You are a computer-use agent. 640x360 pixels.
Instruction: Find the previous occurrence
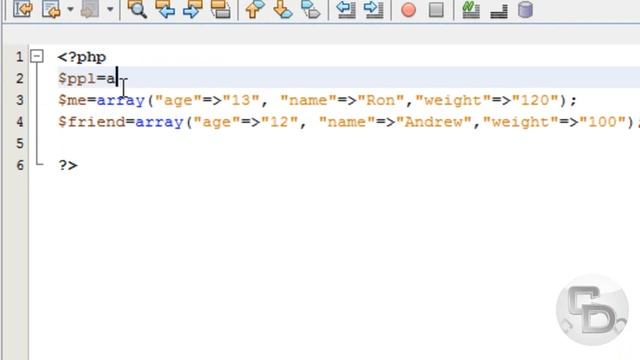coord(165,9)
